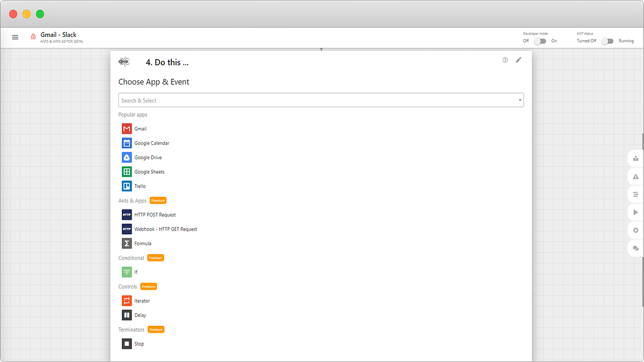Pick the Delay pause icon
This screenshot has width=644, height=362.
(127, 315)
